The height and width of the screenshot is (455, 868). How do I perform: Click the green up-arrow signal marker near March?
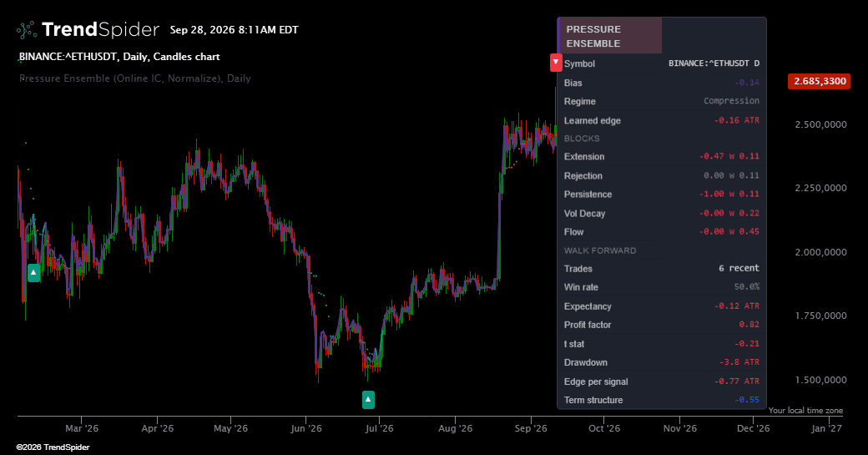point(33,273)
